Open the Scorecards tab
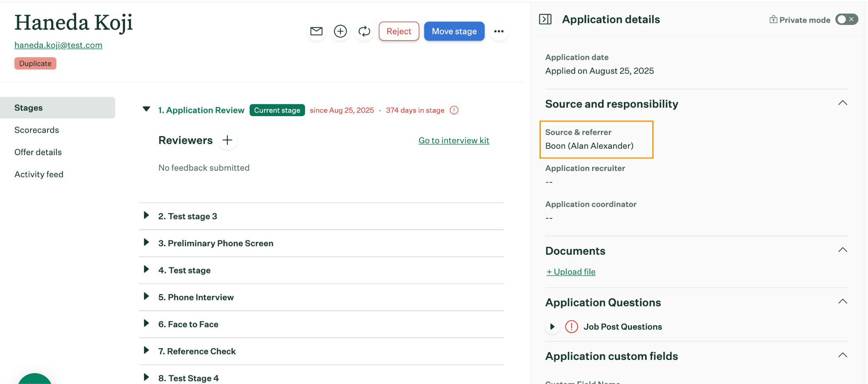 (36, 130)
